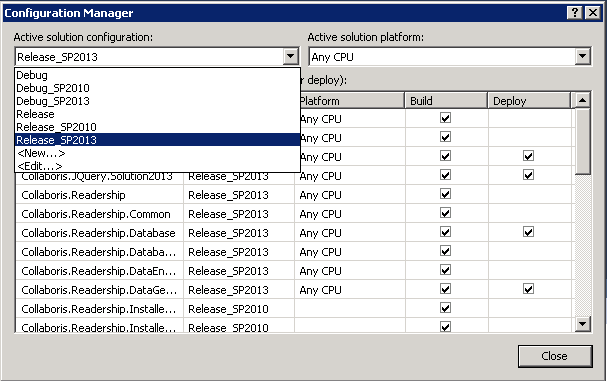Toggle Build checkbox for Collaboris.Readership.Database
Image resolution: width=607 pixels, height=381 pixels.
pos(446,232)
